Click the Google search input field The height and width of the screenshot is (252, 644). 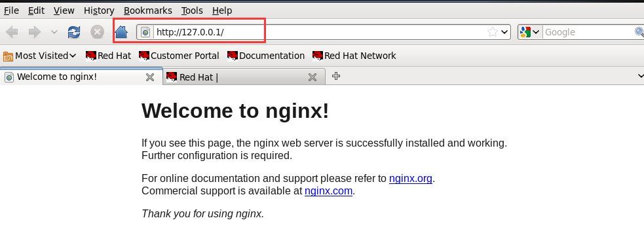coord(588,32)
